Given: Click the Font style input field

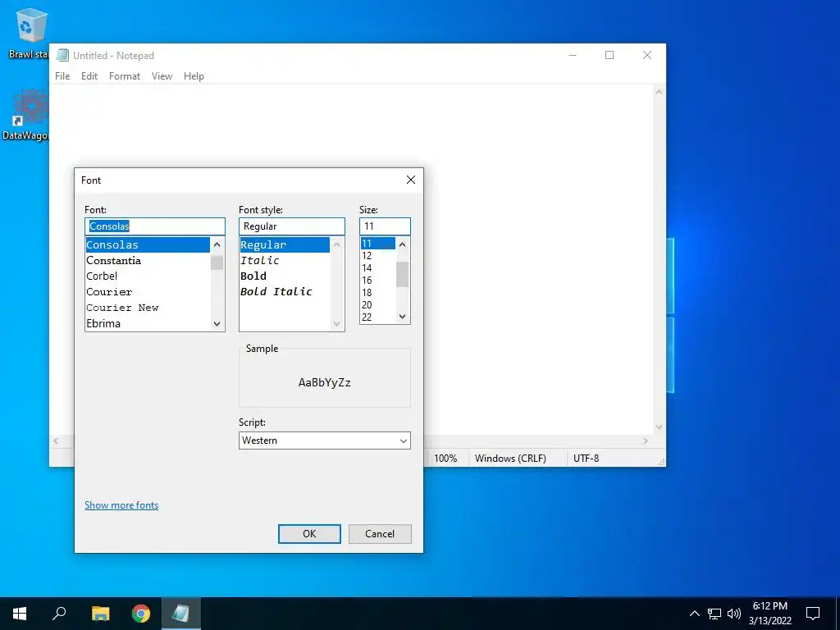Looking at the screenshot, I should click(x=292, y=226).
